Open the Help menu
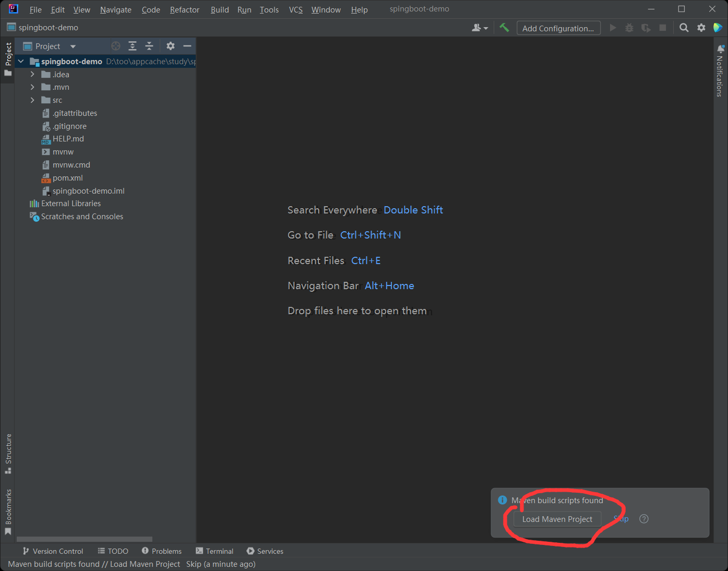 point(360,9)
